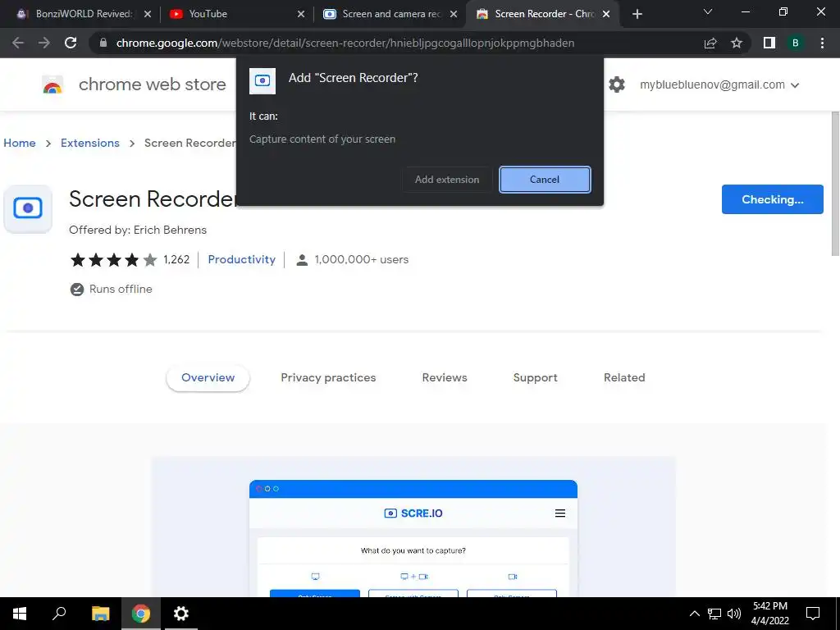Image resolution: width=840 pixels, height=630 pixels.
Task: Close the BonziWORLD Revived tab
Action: (148, 14)
